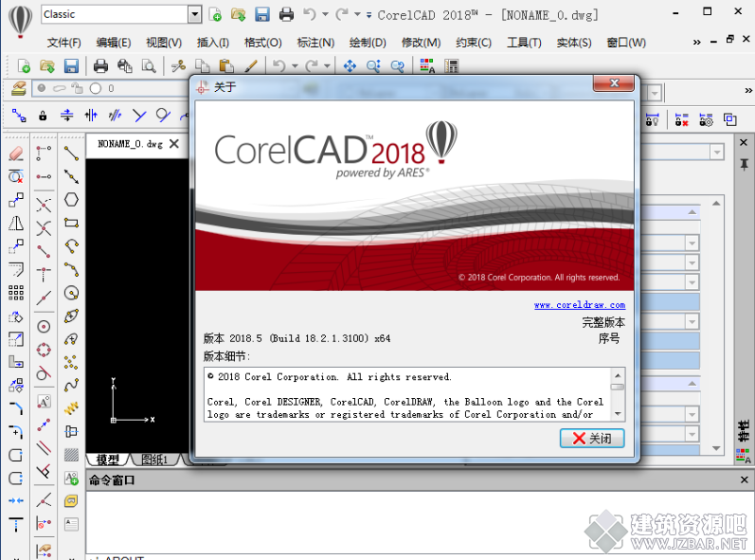Screen dimensions: 755x560
Task: Select the Spline curve tool
Action: point(71,386)
